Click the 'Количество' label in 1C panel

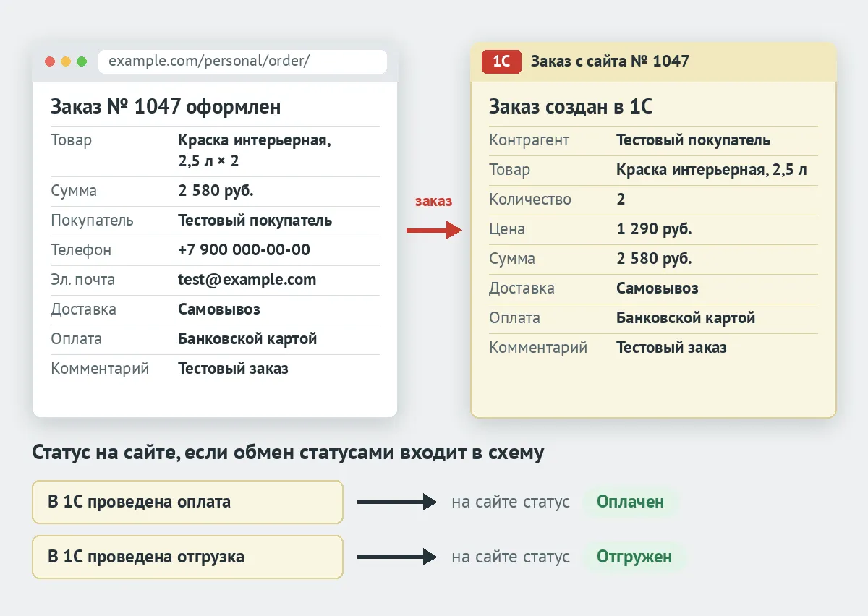coord(530,200)
